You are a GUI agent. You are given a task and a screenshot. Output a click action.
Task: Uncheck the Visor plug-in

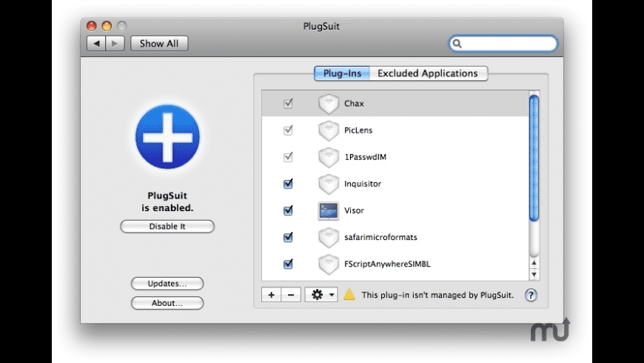pos(289,210)
